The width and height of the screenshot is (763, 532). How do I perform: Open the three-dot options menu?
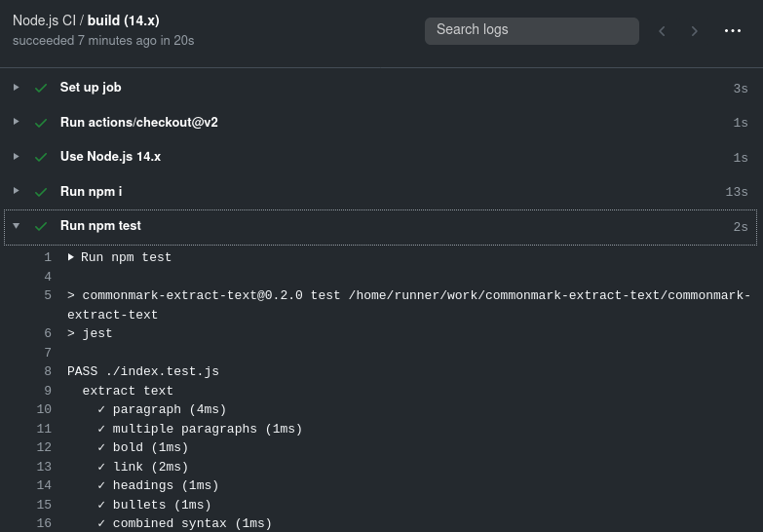pos(733,31)
